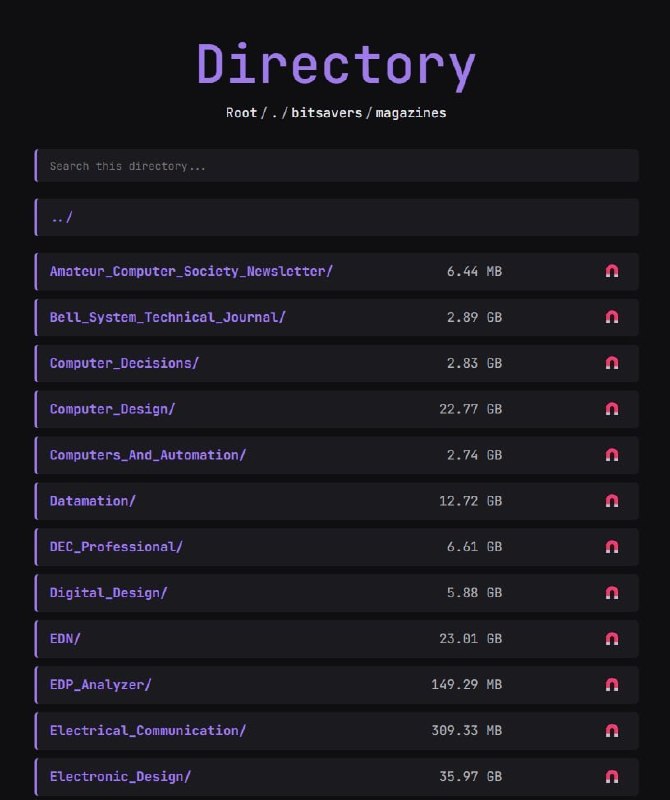Open the Electrical_Communication folder
Image resolution: width=670 pixels, height=800 pixels.
point(147,730)
